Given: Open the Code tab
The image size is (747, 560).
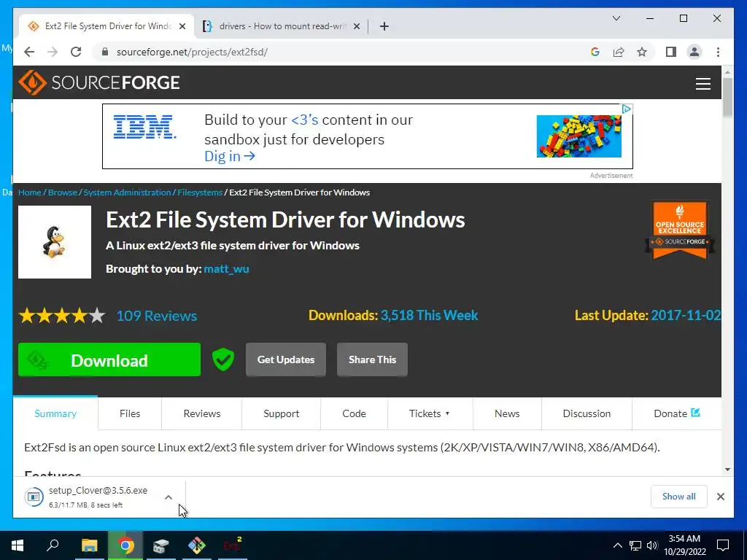Looking at the screenshot, I should click(354, 413).
